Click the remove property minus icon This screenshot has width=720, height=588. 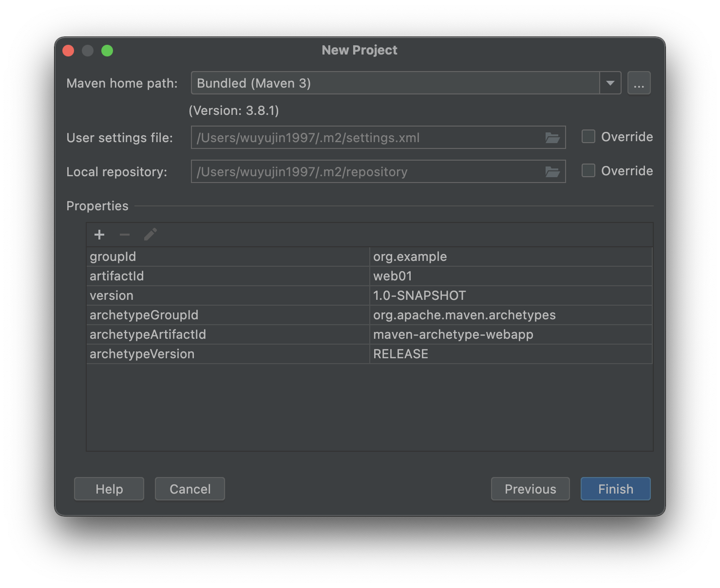(125, 235)
